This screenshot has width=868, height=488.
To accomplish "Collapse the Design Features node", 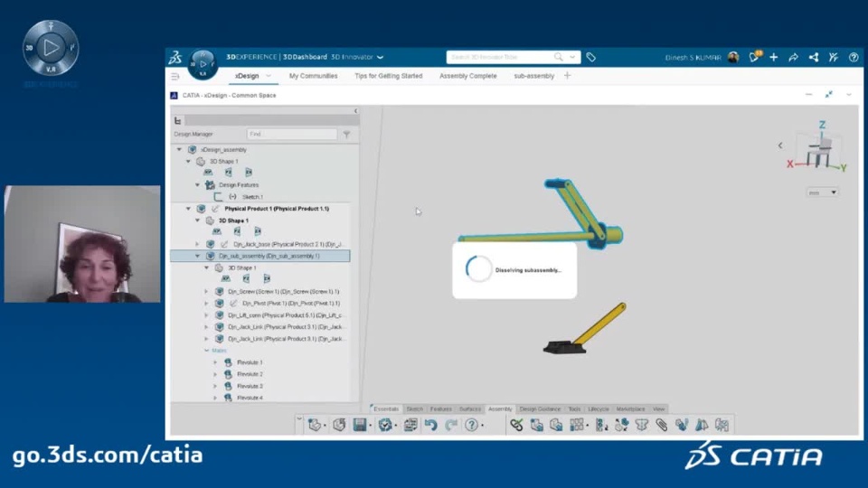I will tap(197, 184).
